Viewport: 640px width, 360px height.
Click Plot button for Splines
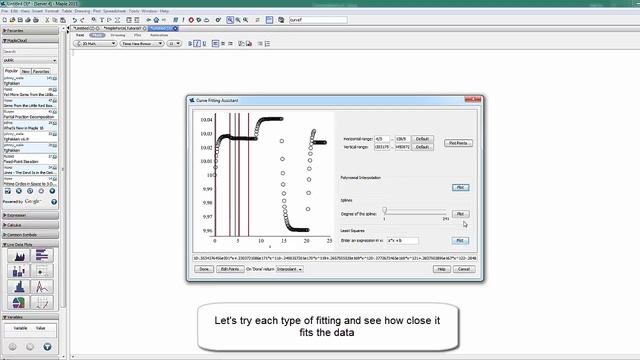click(x=460, y=214)
